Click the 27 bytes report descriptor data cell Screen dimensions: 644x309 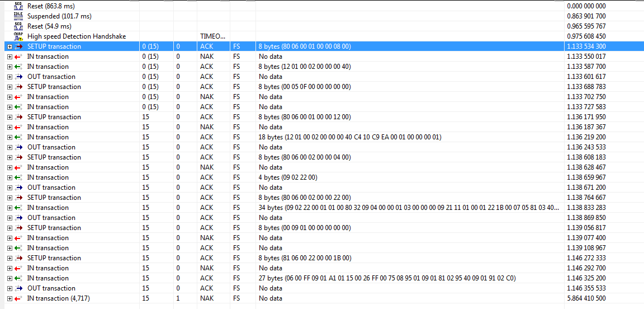point(387,278)
